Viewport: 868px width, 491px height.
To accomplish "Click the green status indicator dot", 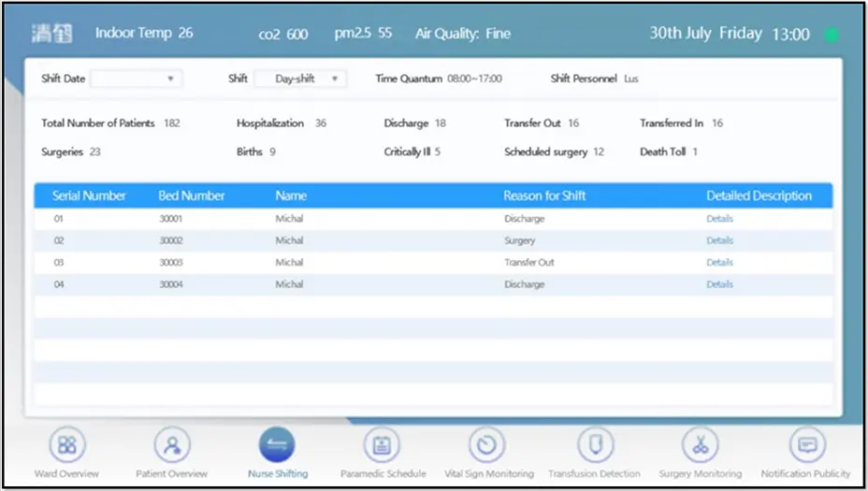I will click(x=832, y=35).
